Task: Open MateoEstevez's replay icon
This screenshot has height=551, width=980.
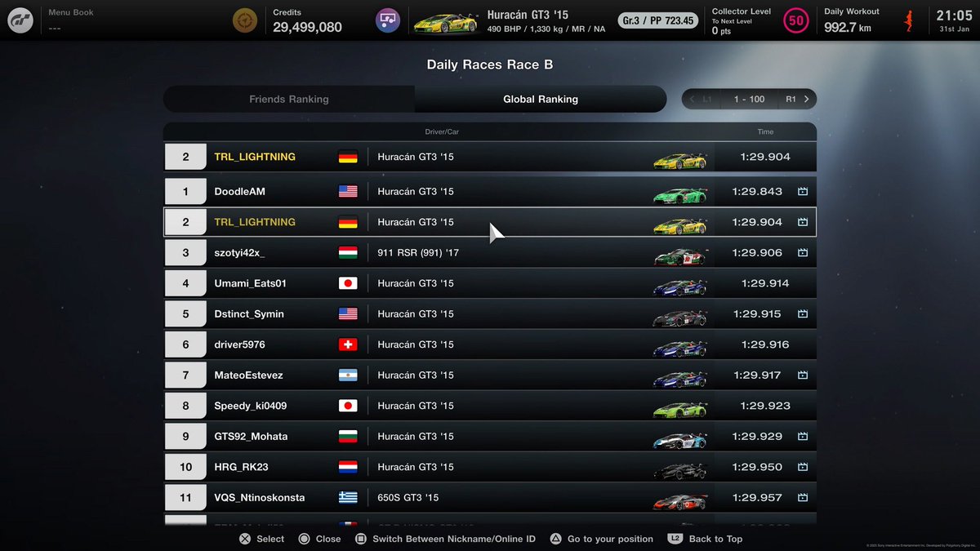Action: pyautogui.click(x=803, y=375)
